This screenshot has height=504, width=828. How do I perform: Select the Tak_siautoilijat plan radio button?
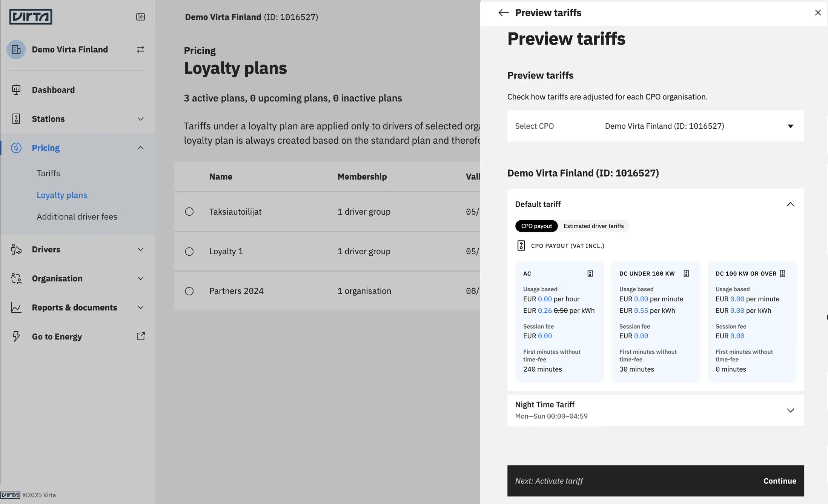click(189, 212)
